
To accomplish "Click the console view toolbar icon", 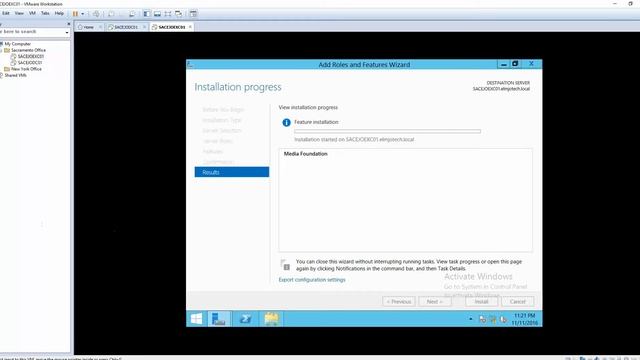I will [x=193, y=14].
